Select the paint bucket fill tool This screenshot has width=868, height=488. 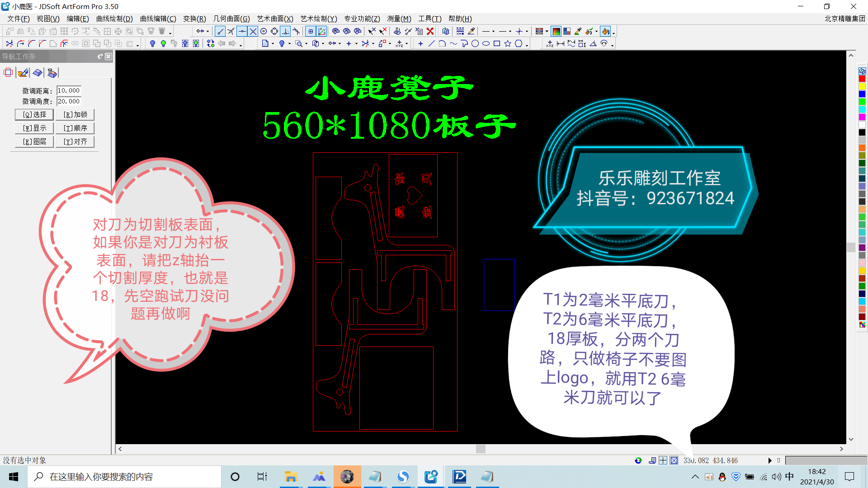[605, 31]
